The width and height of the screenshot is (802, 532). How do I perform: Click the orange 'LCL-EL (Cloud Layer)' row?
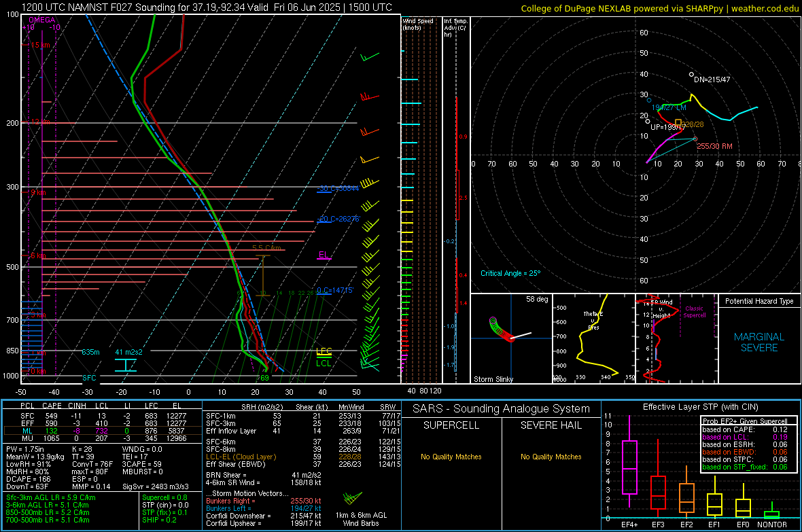[303, 457]
